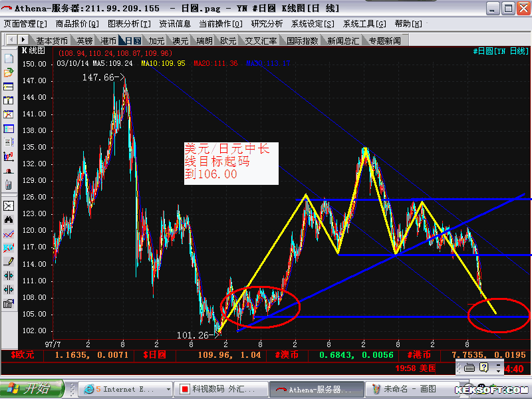Select the pencil draw line tool
532x399 pixels.
pos(9,261)
